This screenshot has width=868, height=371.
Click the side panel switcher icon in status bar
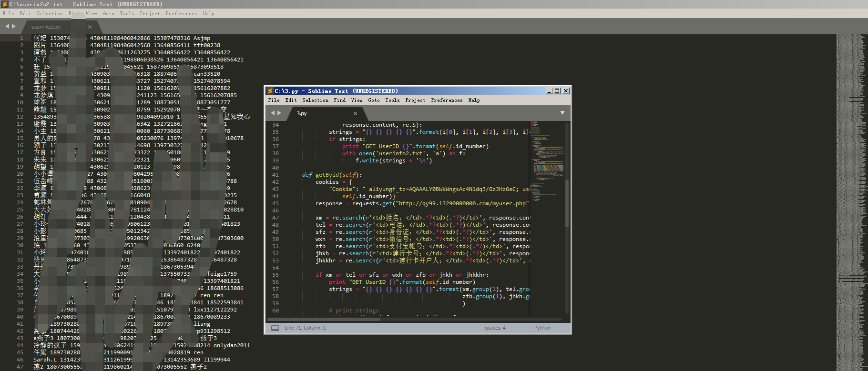[275, 328]
